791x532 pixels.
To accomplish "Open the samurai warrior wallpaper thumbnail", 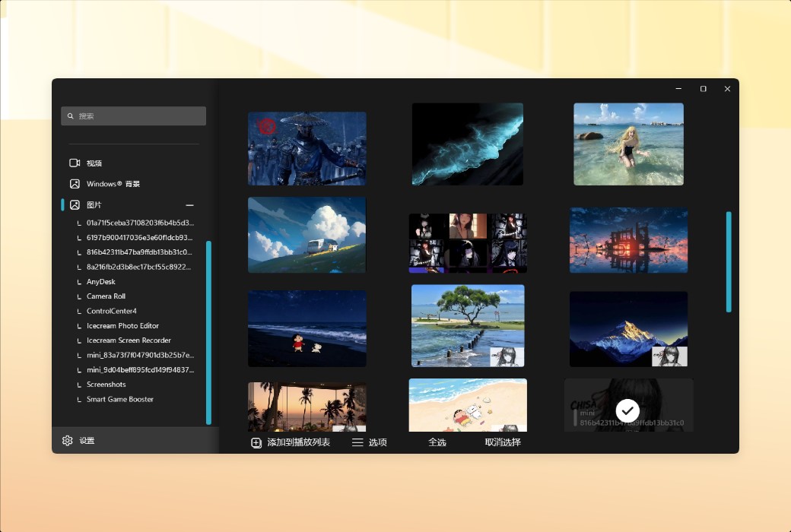I will [307, 147].
